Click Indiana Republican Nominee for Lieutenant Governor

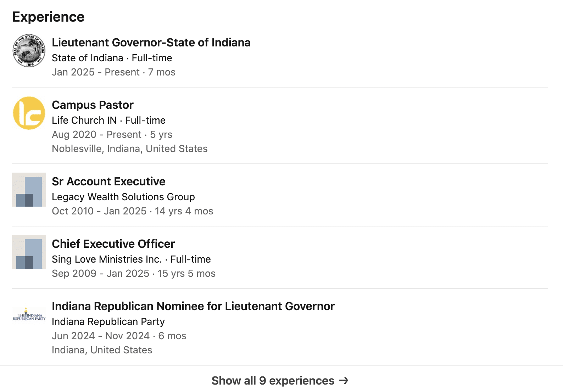193,306
